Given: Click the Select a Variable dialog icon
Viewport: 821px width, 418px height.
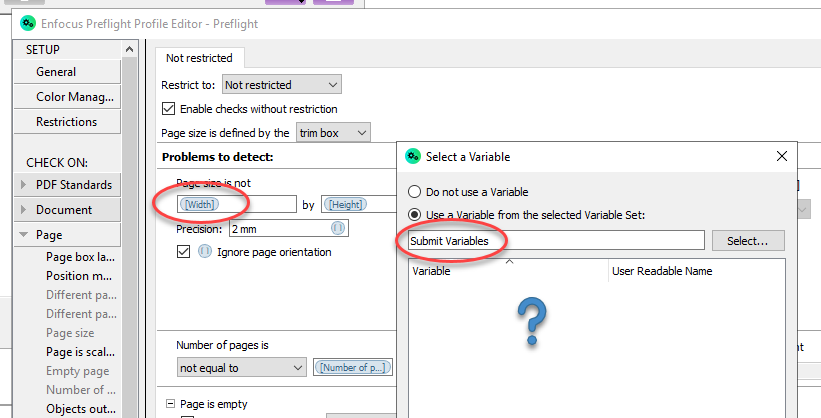Looking at the screenshot, I should pos(413,156).
